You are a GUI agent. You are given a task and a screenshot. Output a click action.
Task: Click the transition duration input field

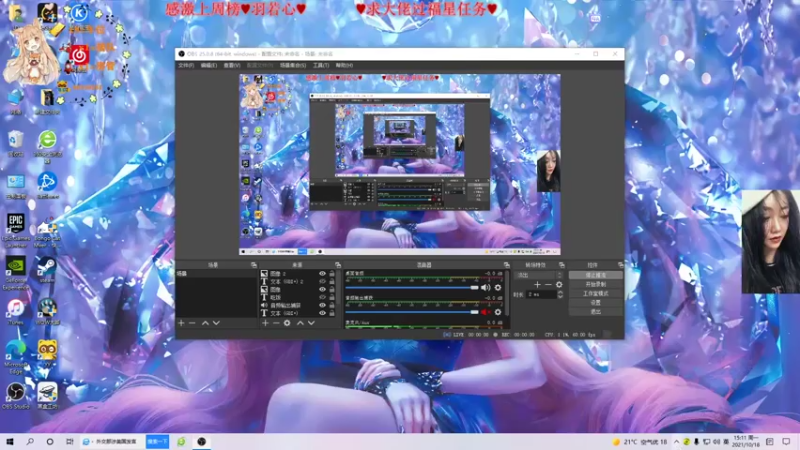click(541, 294)
